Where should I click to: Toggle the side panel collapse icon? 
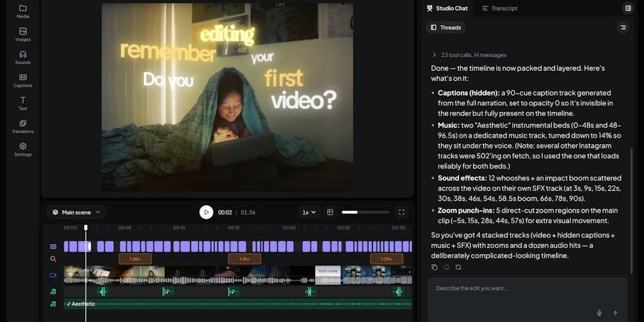pos(628,8)
